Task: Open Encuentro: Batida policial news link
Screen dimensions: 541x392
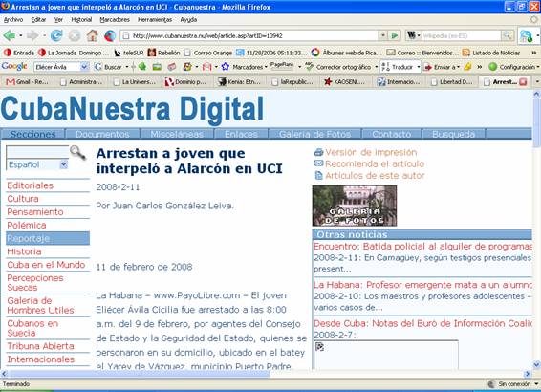Action: coord(422,247)
